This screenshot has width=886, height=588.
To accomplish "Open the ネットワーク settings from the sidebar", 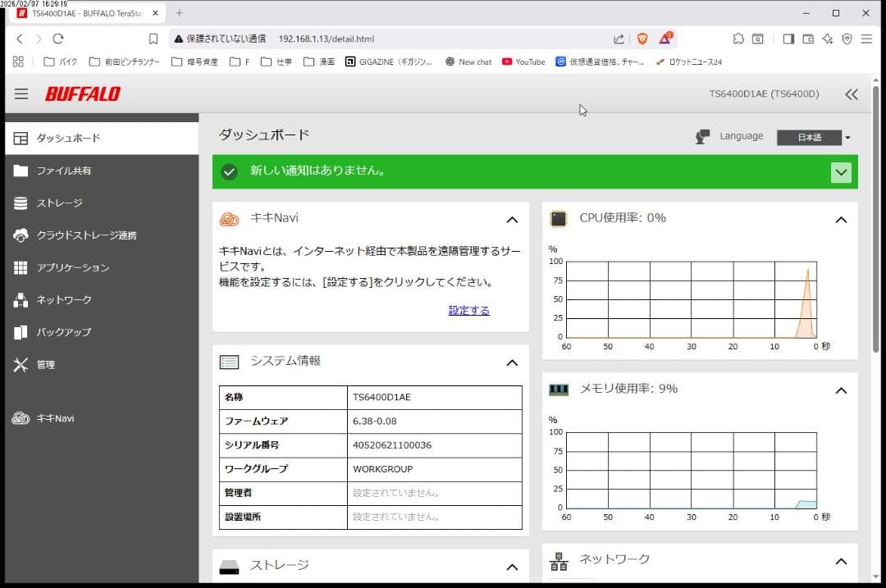I will [x=63, y=300].
